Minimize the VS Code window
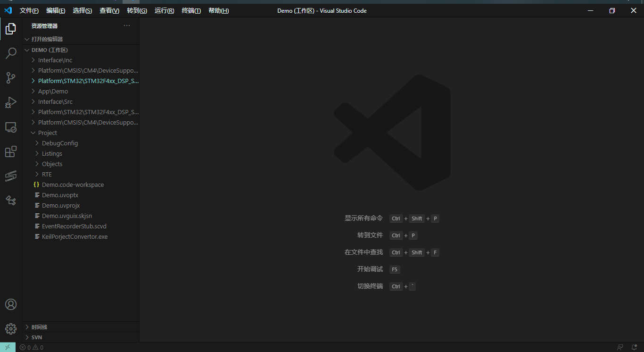The width and height of the screenshot is (644, 352). pos(590,10)
